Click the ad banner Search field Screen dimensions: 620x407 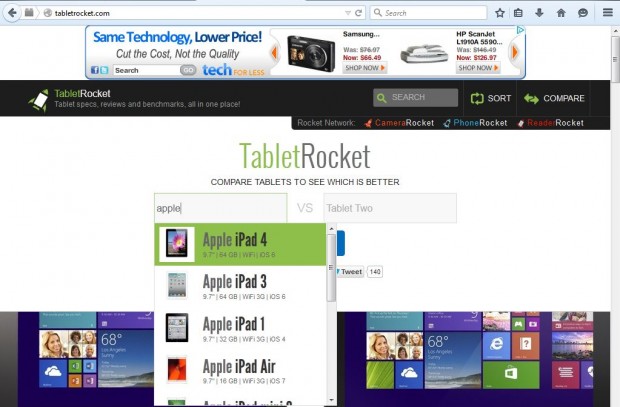(146, 70)
